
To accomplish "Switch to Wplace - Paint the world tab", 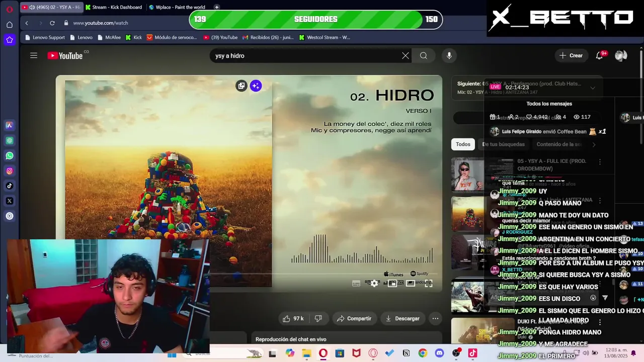I will point(177,7).
